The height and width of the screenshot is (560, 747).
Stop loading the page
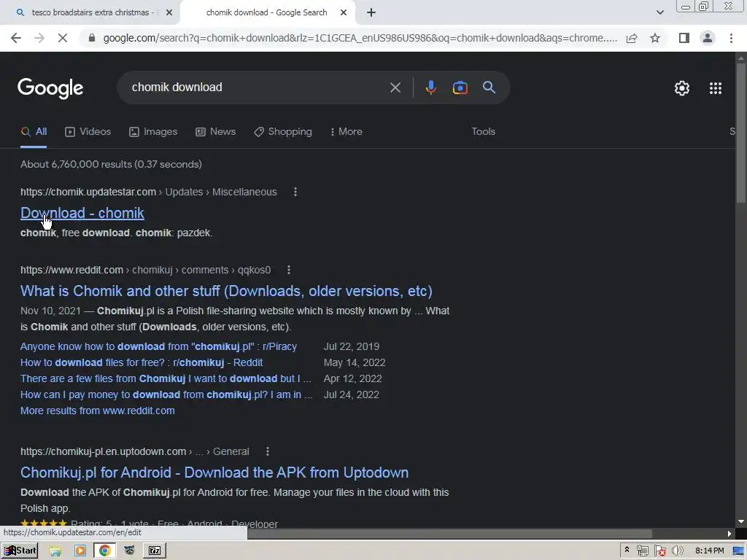(63, 38)
